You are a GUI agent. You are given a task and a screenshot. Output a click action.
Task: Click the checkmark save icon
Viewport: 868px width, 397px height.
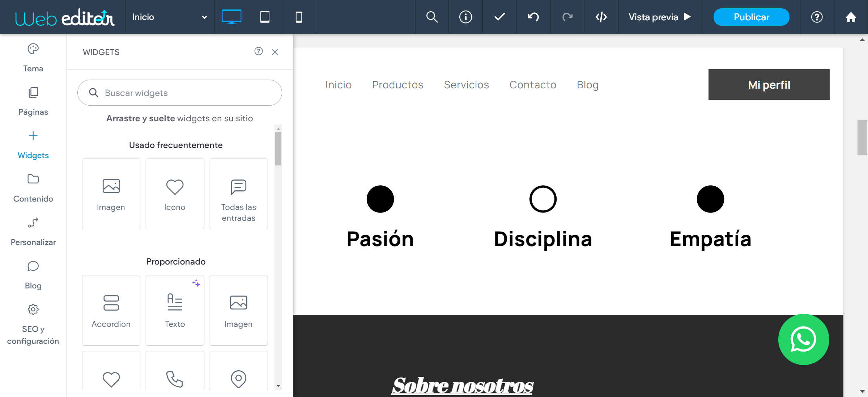[x=499, y=17]
